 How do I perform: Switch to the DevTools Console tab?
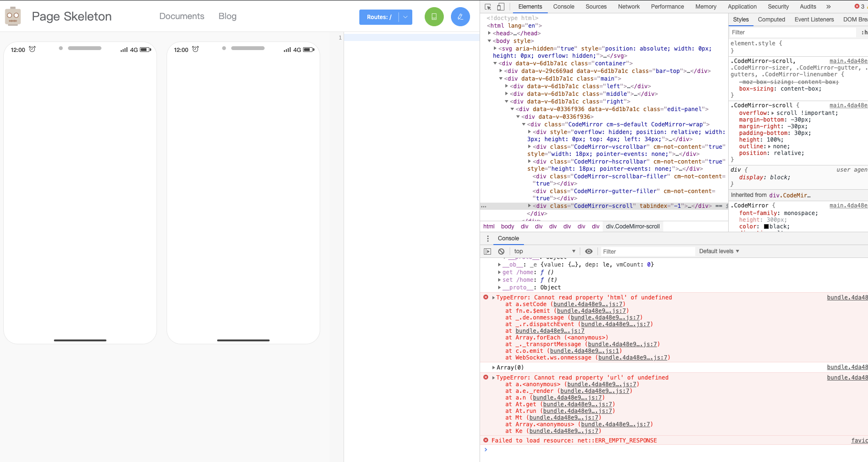tap(564, 7)
